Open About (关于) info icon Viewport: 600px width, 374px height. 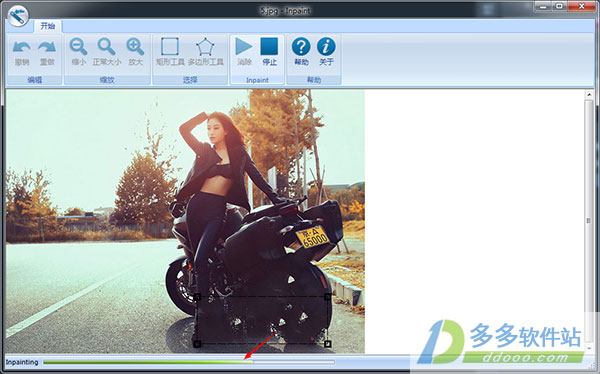[x=326, y=46]
